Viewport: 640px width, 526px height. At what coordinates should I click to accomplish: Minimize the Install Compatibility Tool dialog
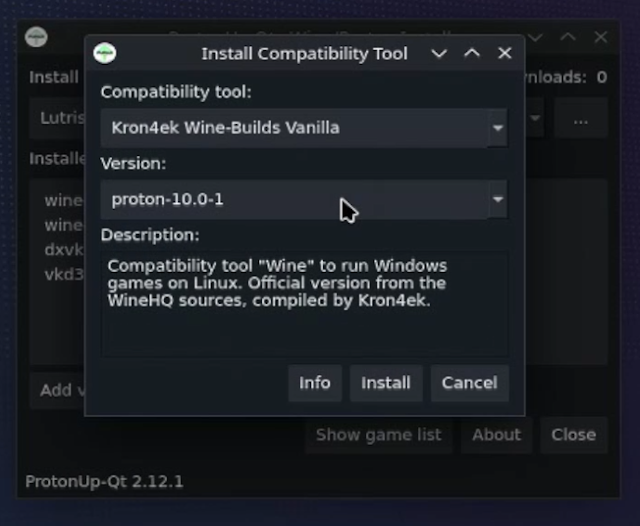click(439, 53)
